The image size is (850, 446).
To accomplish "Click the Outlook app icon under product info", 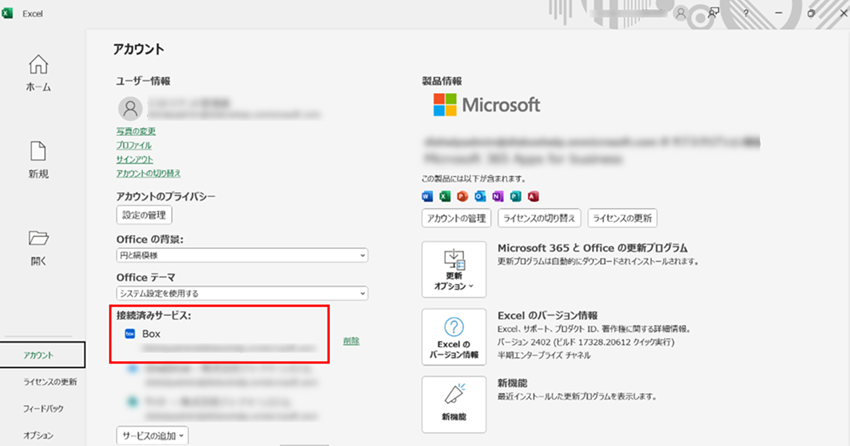I will click(x=481, y=195).
